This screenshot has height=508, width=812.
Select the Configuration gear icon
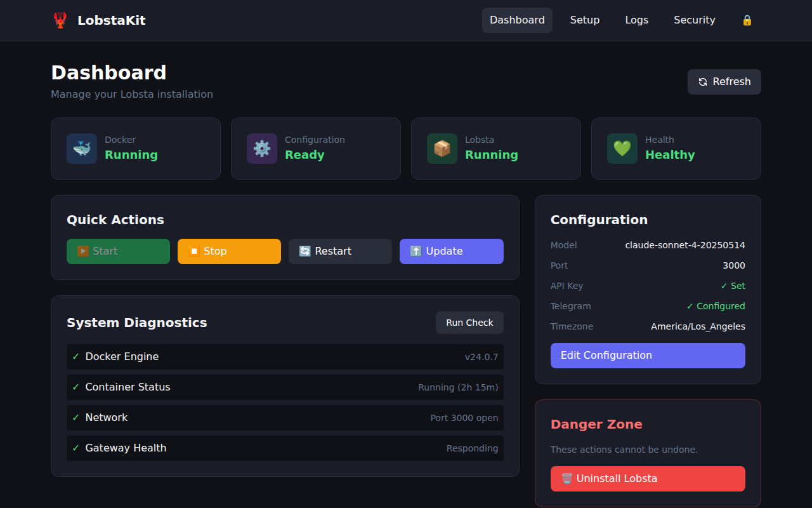pos(261,148)
